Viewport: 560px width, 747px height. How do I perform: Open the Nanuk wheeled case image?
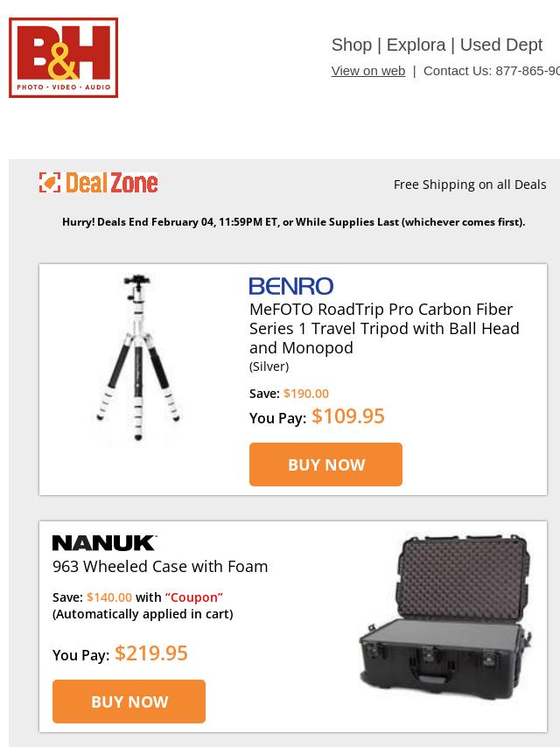pyautogui.click(x=444, y=614)
